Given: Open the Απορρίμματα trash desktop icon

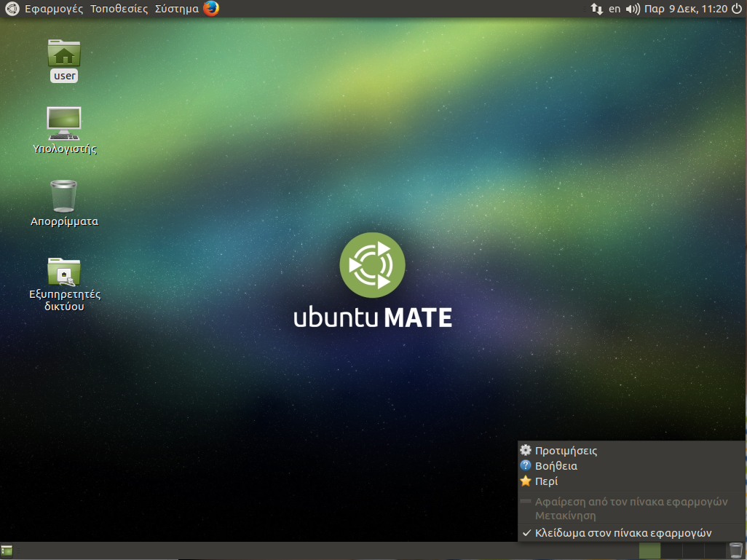Looking at the screenshot, I should (x=64, y=197).
